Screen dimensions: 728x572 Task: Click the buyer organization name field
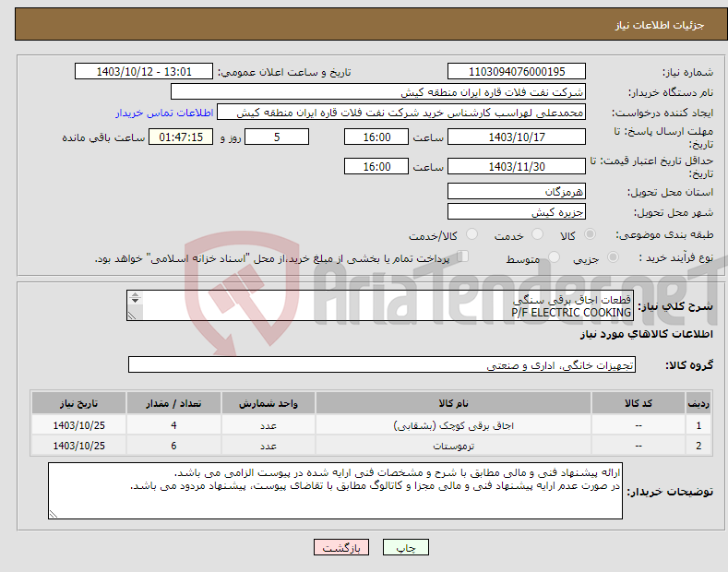pos(378,92)
